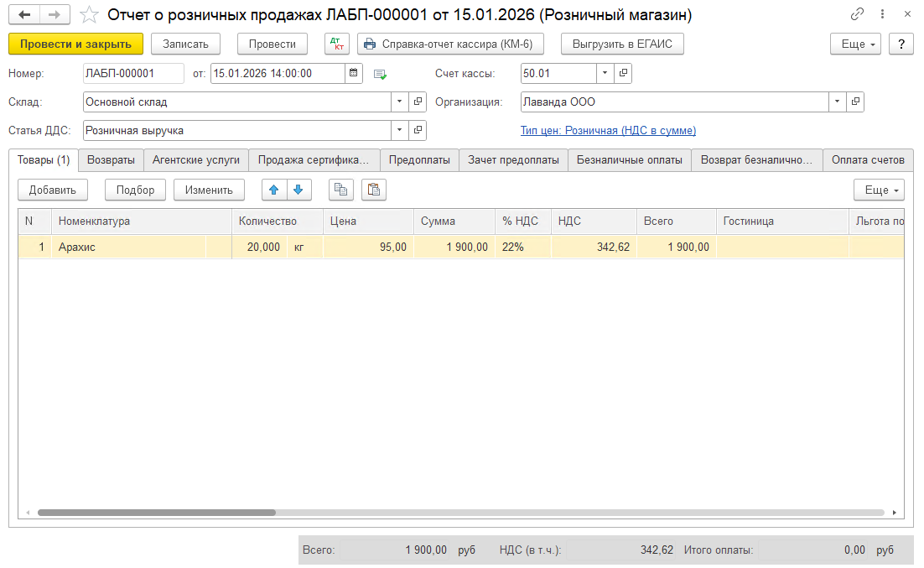
Task: Open Розничная выручка item card
Action: coord(418,130)
